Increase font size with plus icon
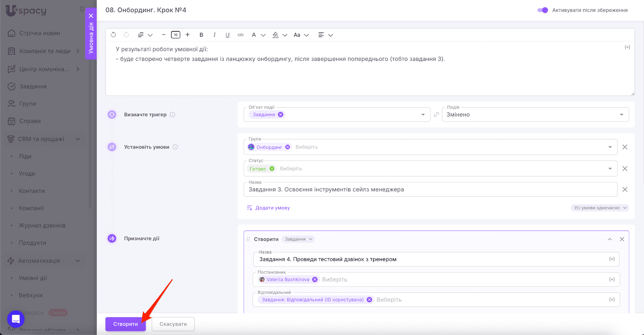644x335 pixels. pyautogui.click(x=188, y=35)
